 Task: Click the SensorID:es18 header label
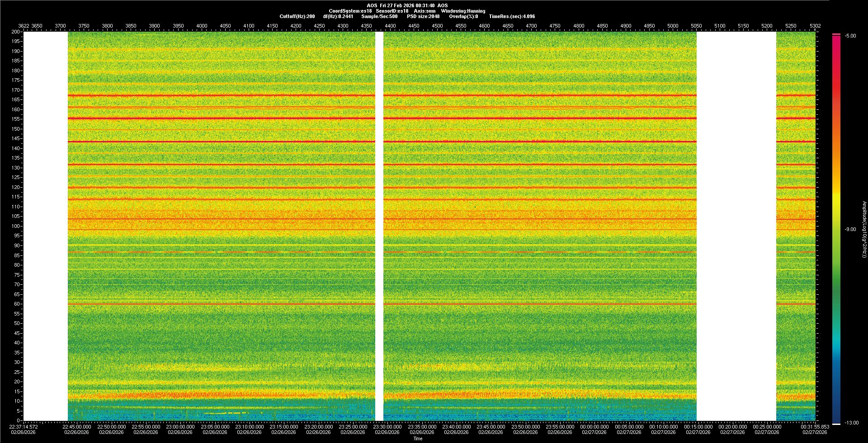(x=392, y=11)
